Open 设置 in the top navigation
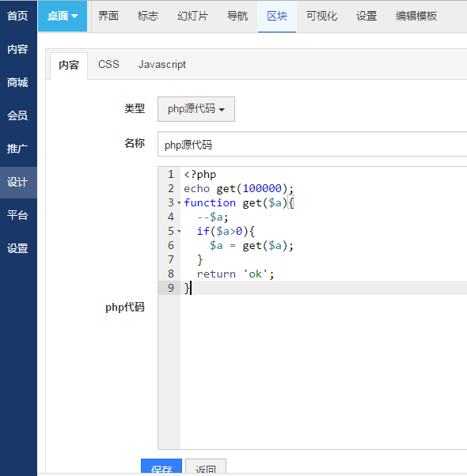This screenshot has height=476, width=467. coord(366,16)
